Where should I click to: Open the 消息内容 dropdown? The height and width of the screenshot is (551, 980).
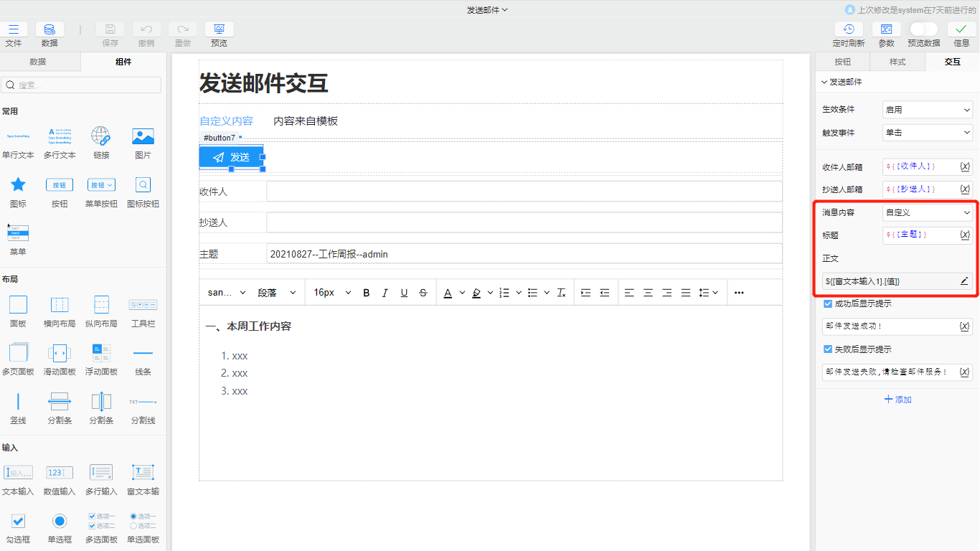[x=927, y=212]
